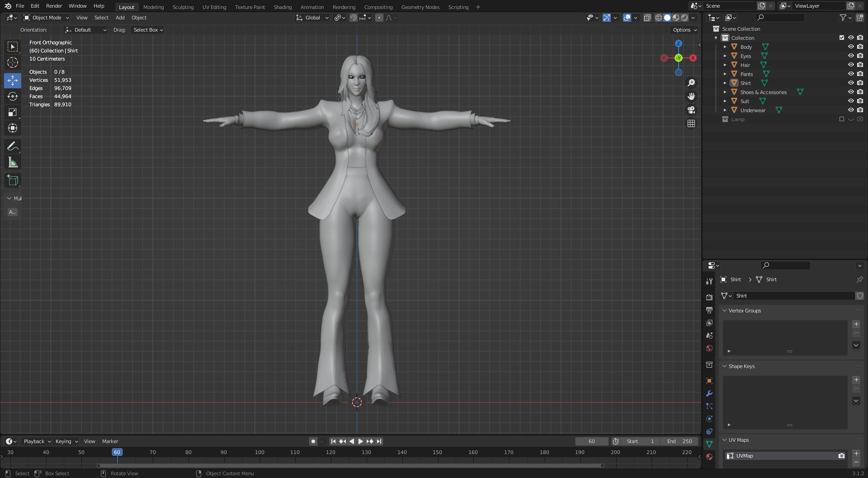Activate the Move tool

[13, 80]
